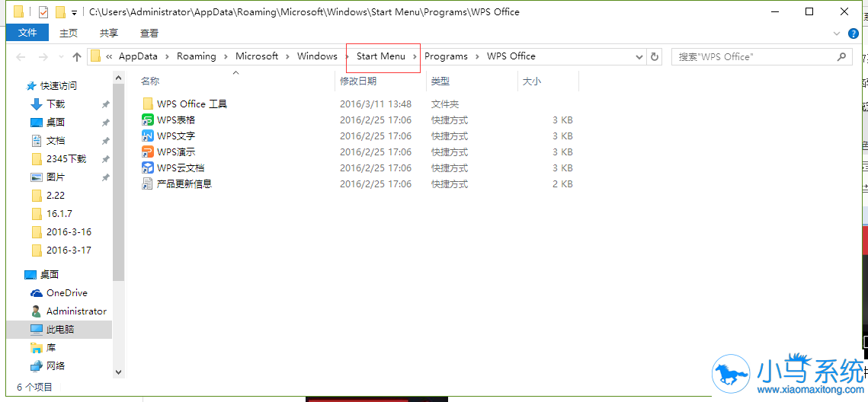This screenshot has height=402, width=868.
Task: Open the WPS文字 shortcut icon
Action: click(148, 136)
